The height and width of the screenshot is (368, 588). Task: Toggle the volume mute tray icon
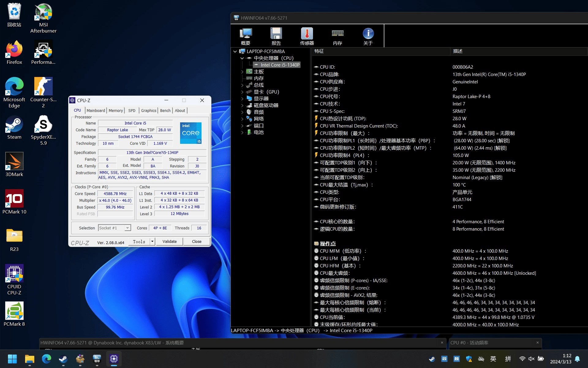pyautogui.click(x=531, y=359)
